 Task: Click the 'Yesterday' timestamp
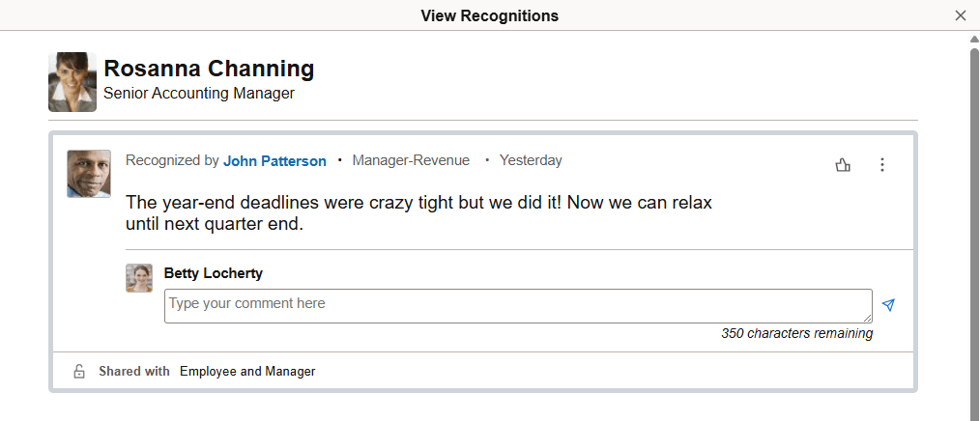click(x=531, y=160)
